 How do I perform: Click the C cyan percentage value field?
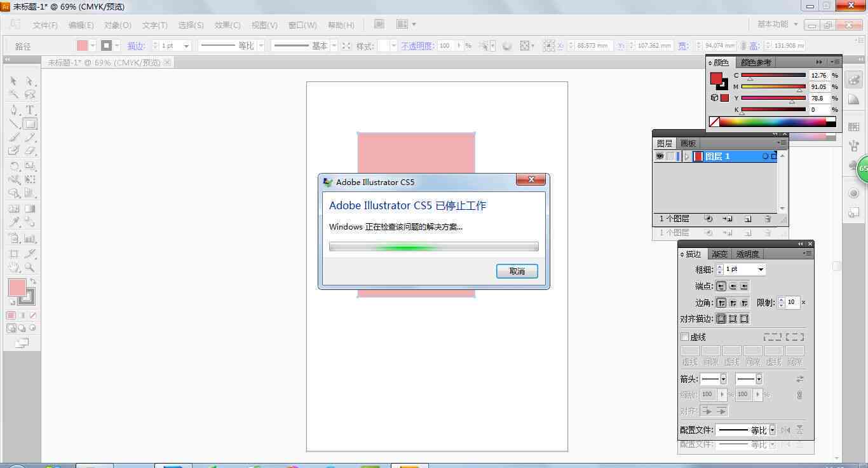click(818, 76)
